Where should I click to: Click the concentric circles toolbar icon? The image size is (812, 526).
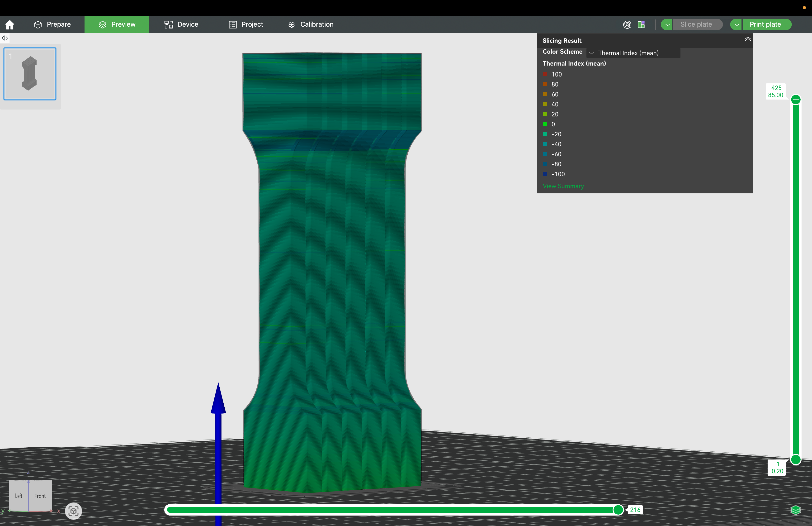[627, 24]
